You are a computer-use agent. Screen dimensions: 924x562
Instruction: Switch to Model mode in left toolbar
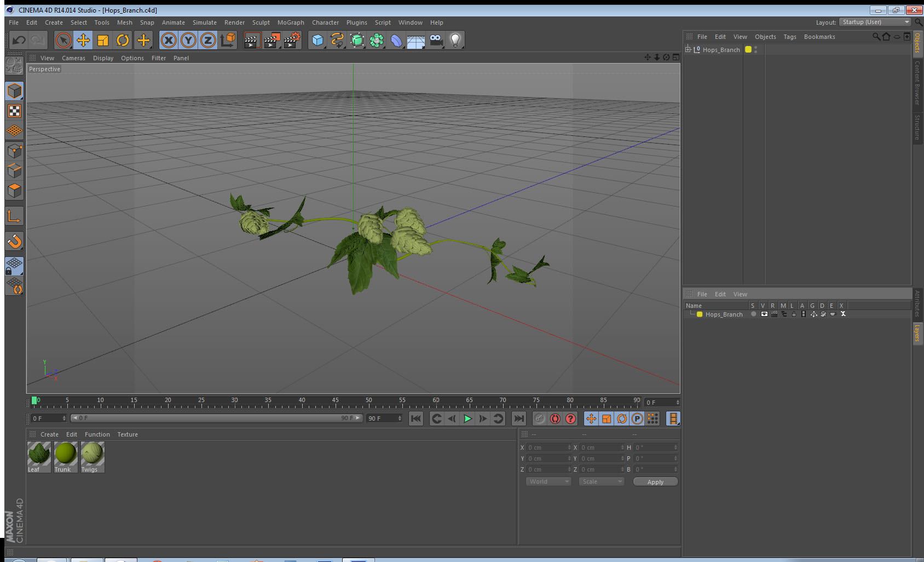(x=14, y=91)
